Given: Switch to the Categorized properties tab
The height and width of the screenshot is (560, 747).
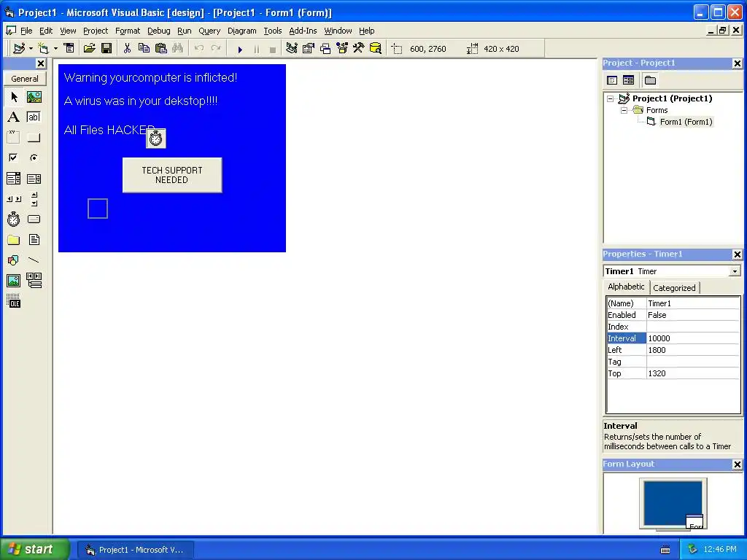Looking at the screenshot, I should [x=674, y=288].
